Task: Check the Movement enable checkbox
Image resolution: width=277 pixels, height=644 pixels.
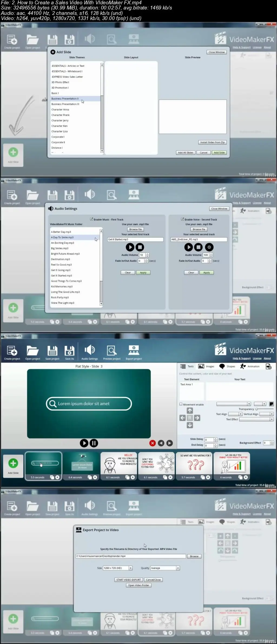Action: pyautogui.click(x=181, y=404)
